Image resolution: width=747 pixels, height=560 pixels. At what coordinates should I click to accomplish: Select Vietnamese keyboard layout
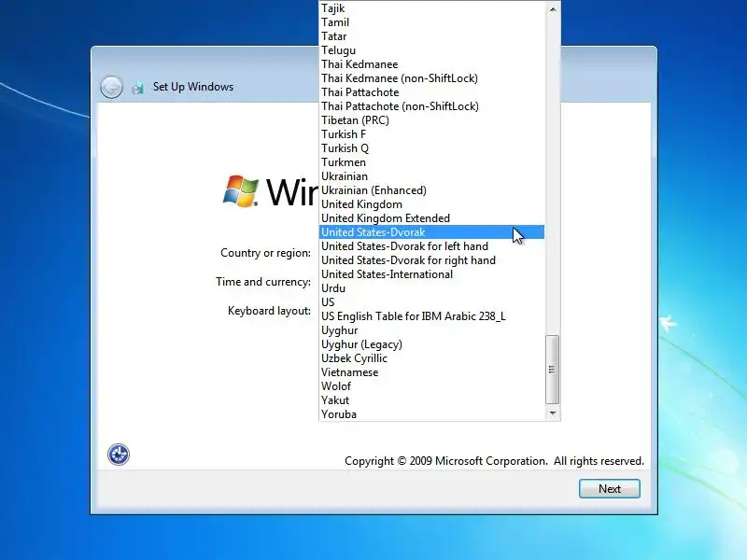click(431, 372)
